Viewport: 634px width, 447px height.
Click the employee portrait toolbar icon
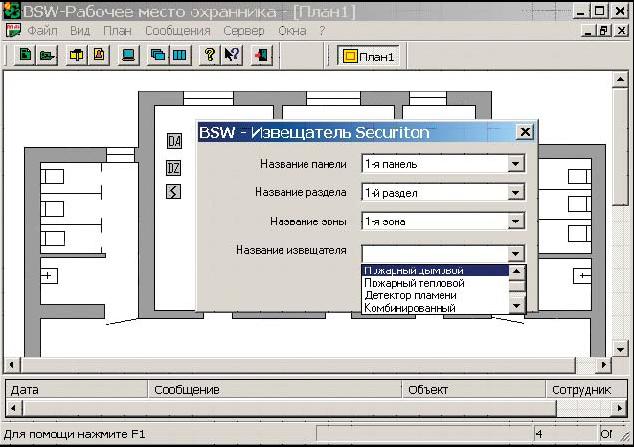pyautogui.click(x=99, y=55)
